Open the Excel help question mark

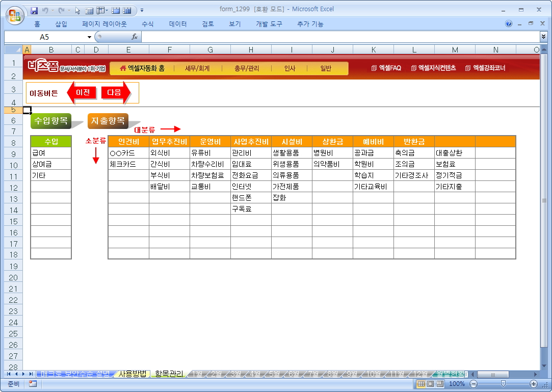tap(509, 24)
